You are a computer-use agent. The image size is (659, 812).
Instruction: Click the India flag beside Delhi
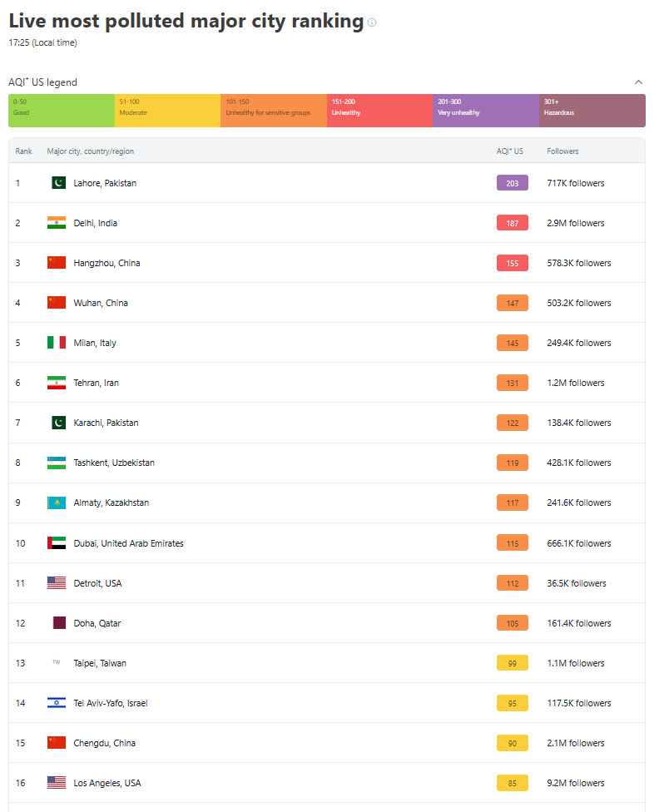click(x=57, y=223)
